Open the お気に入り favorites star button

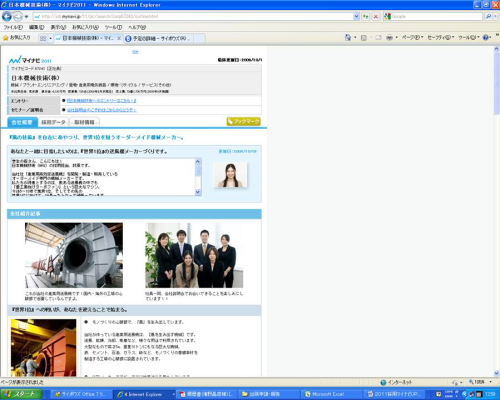point(17,38)
